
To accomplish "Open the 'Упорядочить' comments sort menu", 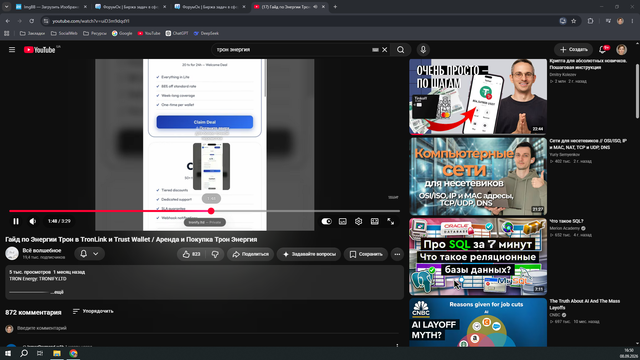I will [x=93, y=311].
